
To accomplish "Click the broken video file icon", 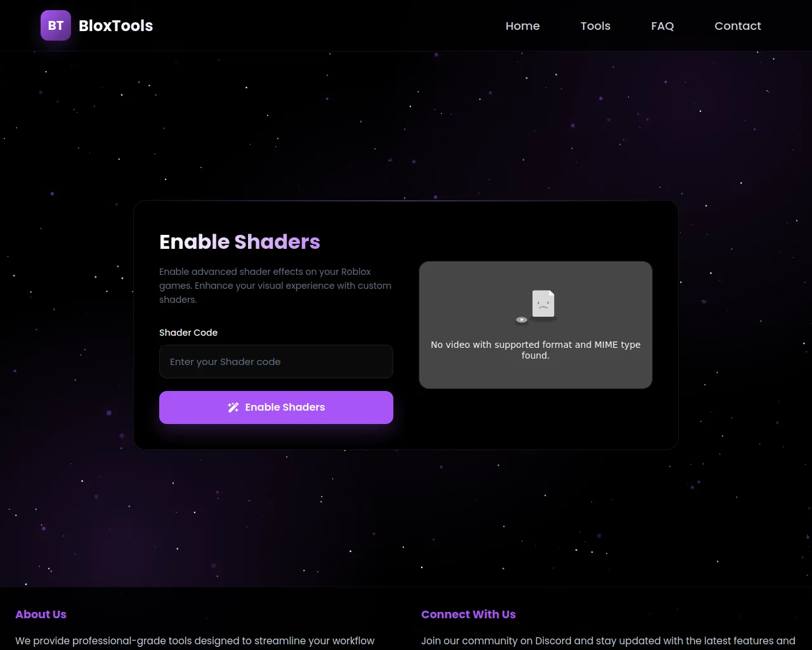I will coord(537,307).
